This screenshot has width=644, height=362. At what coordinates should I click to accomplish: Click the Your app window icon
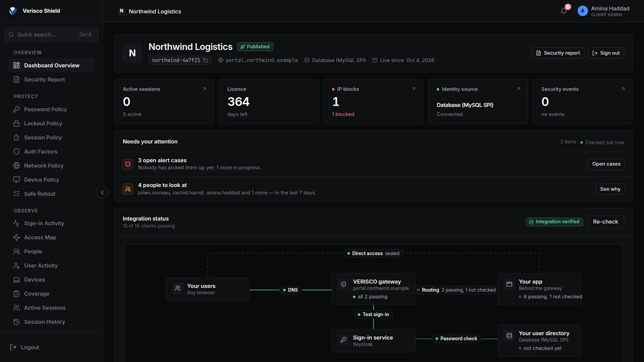(x=509, y=284)
